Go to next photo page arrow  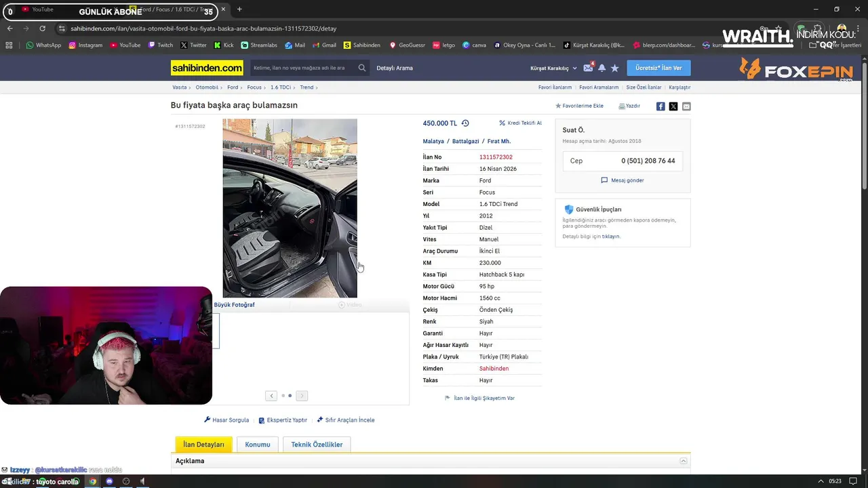pos(302,396)
